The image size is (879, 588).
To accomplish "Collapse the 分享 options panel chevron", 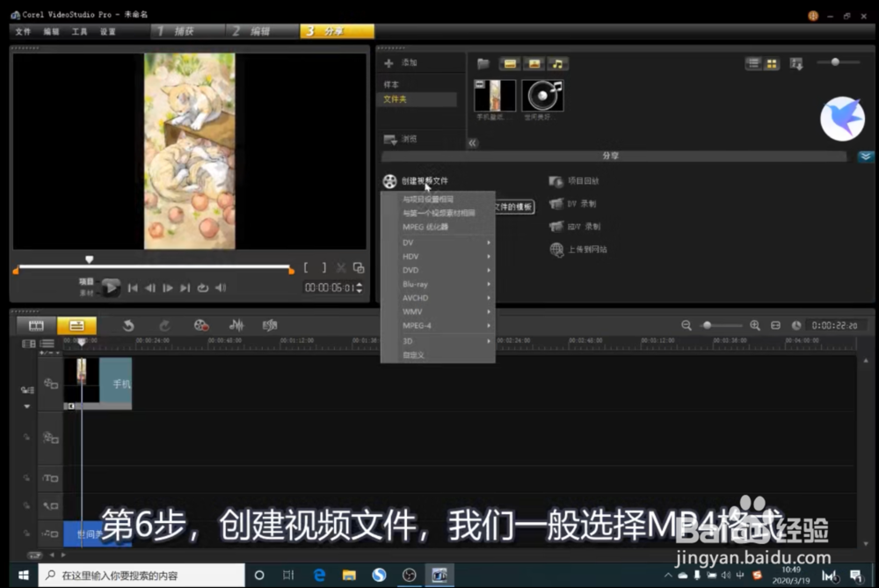I will pyautogui.click(x=866, y=156).
